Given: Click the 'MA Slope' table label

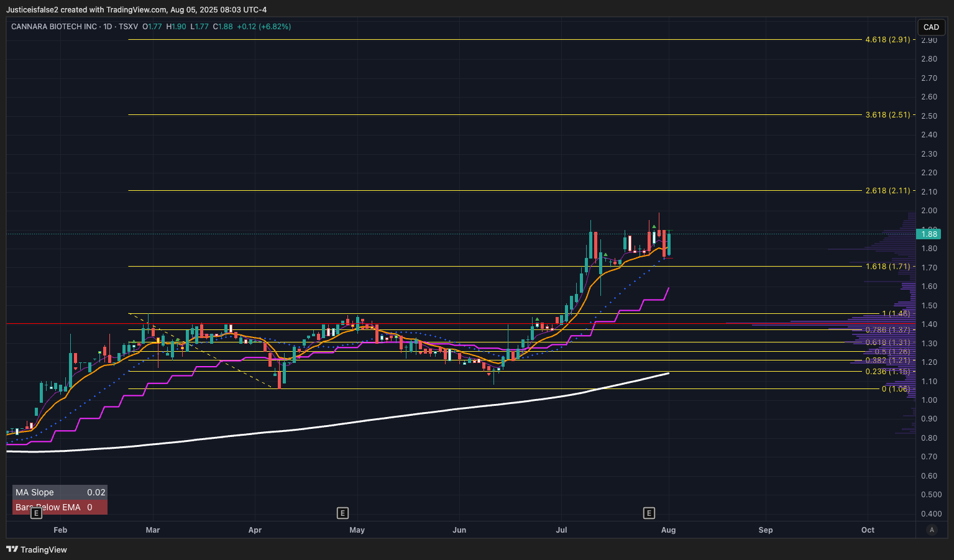Looking at the screenshot, I should coord(35,492).
